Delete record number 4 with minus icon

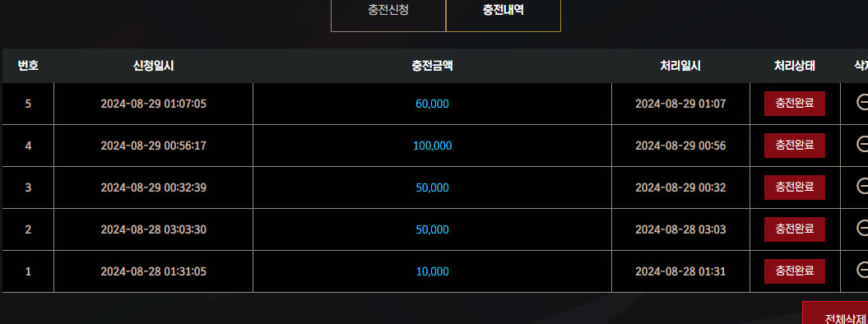coord(862,144)
